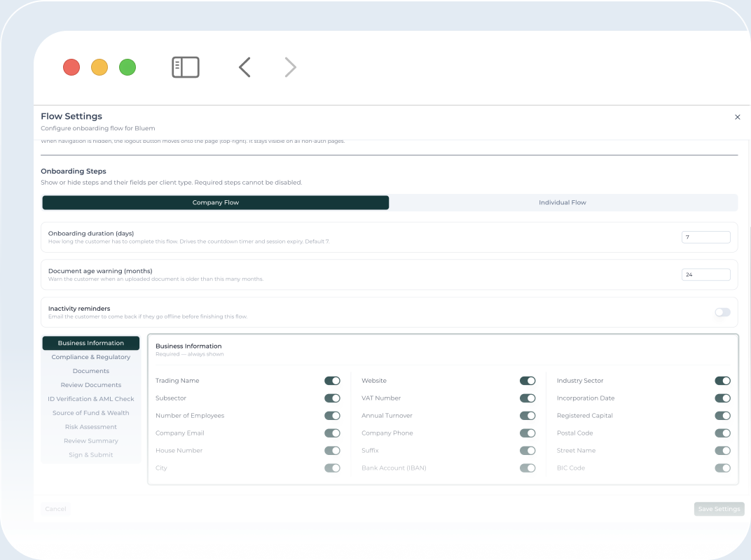The image size is (751, 560).
Task: Toggle the BIC Code switch
Action: point(723,468)
